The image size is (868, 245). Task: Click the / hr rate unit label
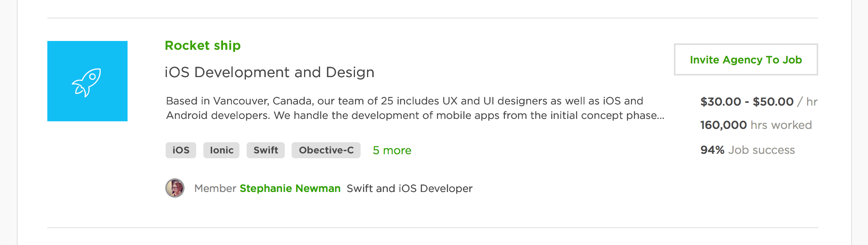pyautogui.click(x=807, y=102)
